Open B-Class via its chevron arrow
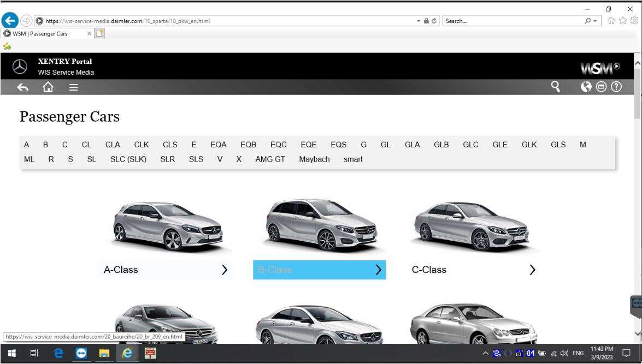This screenshot has width=642, height=364. pos(378,270)
